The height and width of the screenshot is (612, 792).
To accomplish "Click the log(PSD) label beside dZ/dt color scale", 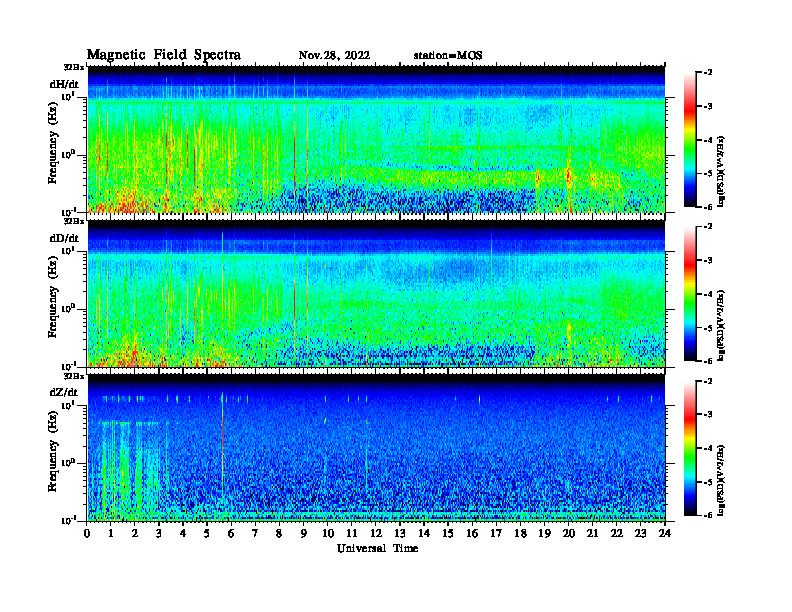I will (721, 480).
